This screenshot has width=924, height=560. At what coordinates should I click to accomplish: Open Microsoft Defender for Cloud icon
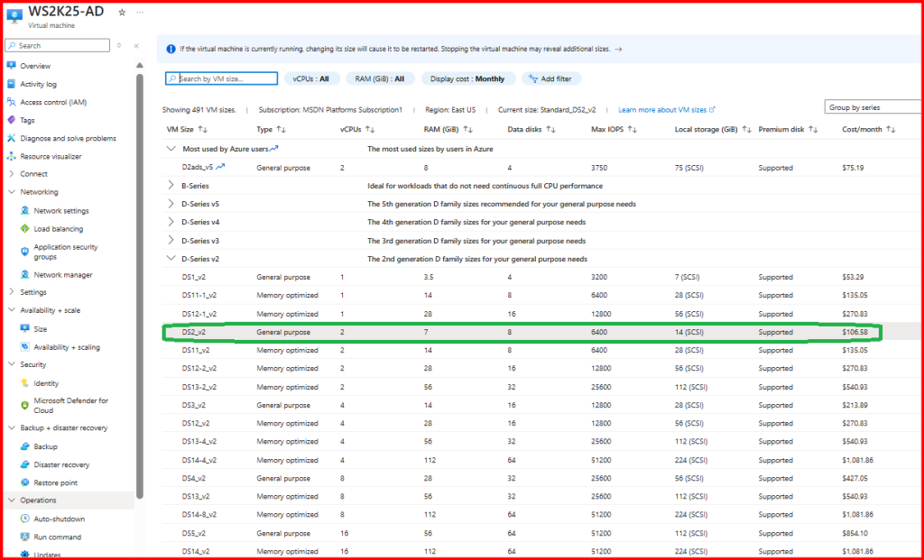click(24, 405)
